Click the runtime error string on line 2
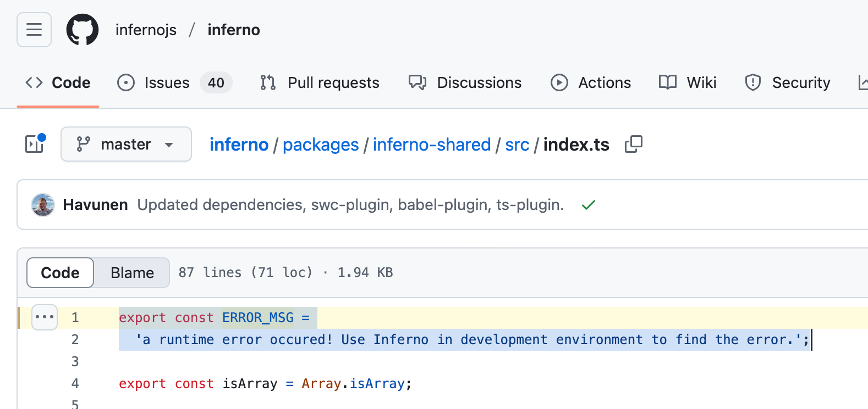 [x=469, y=340]
